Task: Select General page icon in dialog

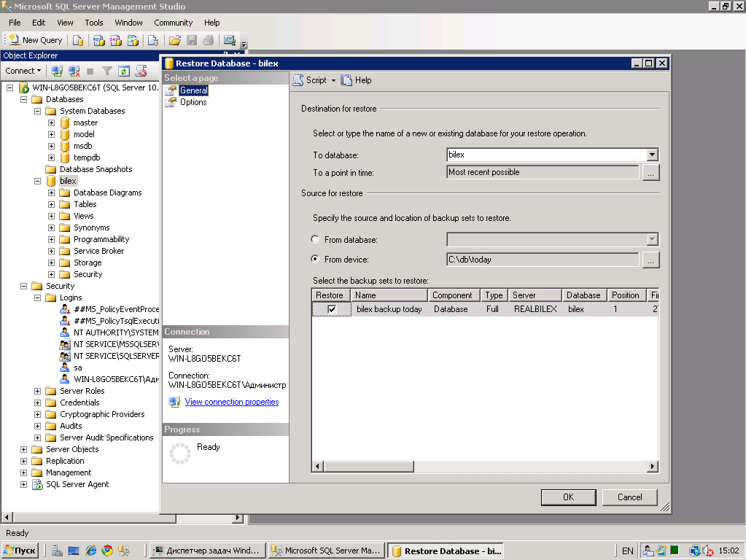Action: 171,90
